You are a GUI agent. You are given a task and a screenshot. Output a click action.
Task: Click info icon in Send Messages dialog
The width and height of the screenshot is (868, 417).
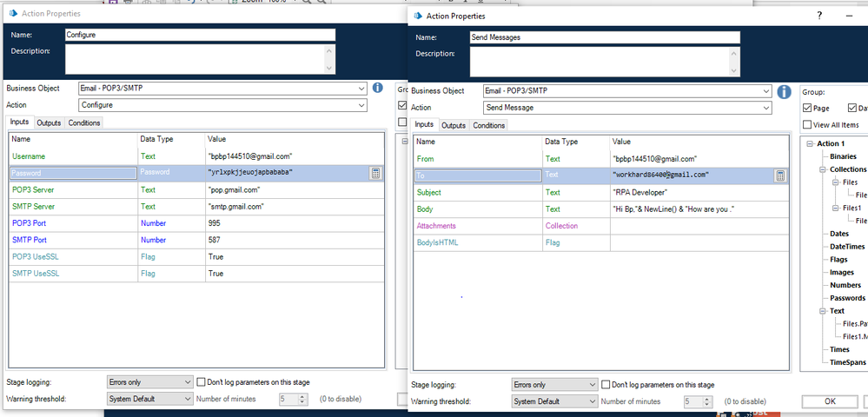tap(784, 91)
